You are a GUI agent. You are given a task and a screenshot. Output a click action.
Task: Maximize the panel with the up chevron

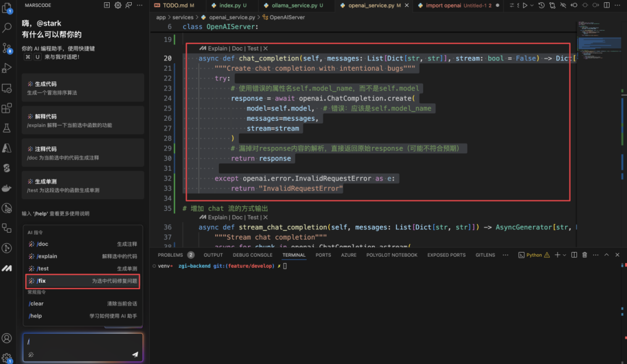[607, 255]
